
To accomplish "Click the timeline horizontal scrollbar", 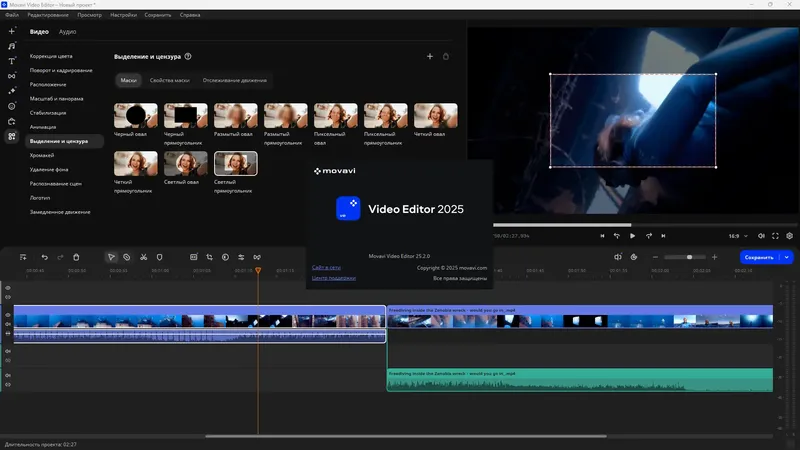I will [406, 436].
